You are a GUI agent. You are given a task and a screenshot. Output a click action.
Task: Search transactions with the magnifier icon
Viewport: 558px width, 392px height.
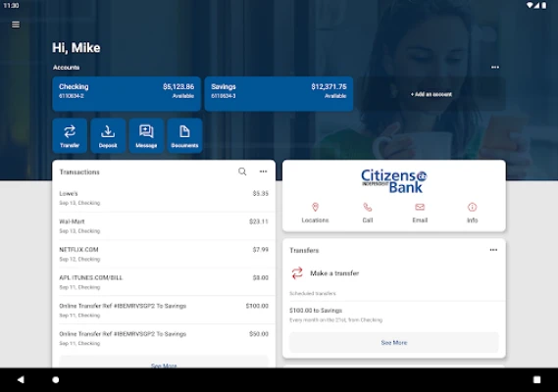(242, 171)
